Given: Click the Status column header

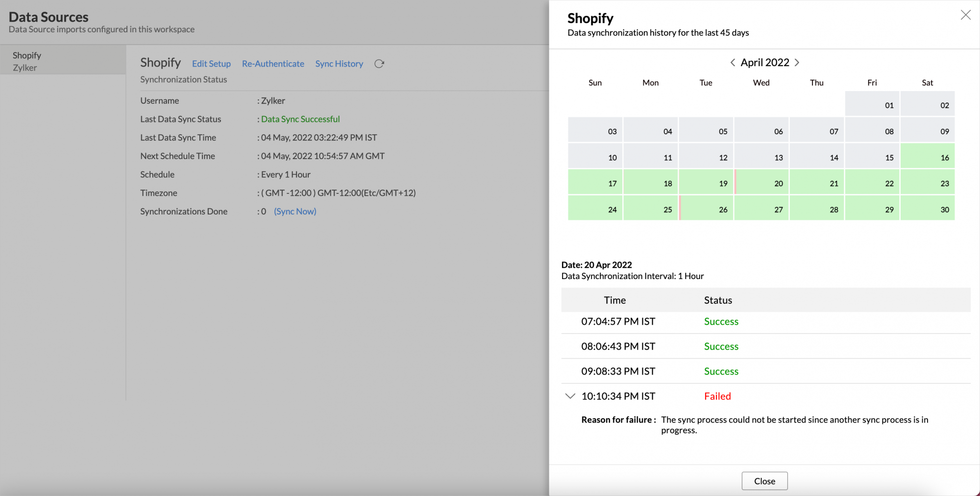Looking at the screenshot, I should pos(718,300).
